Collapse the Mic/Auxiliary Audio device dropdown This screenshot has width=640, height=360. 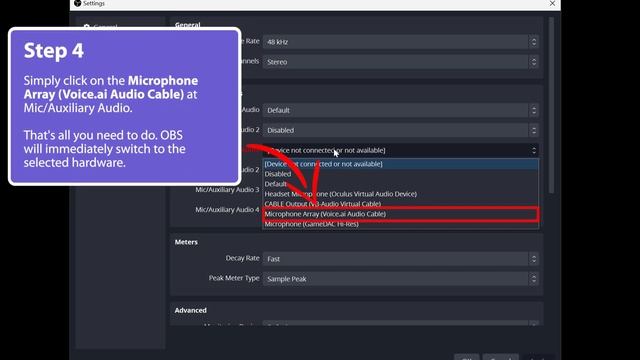tap(400, 150)
